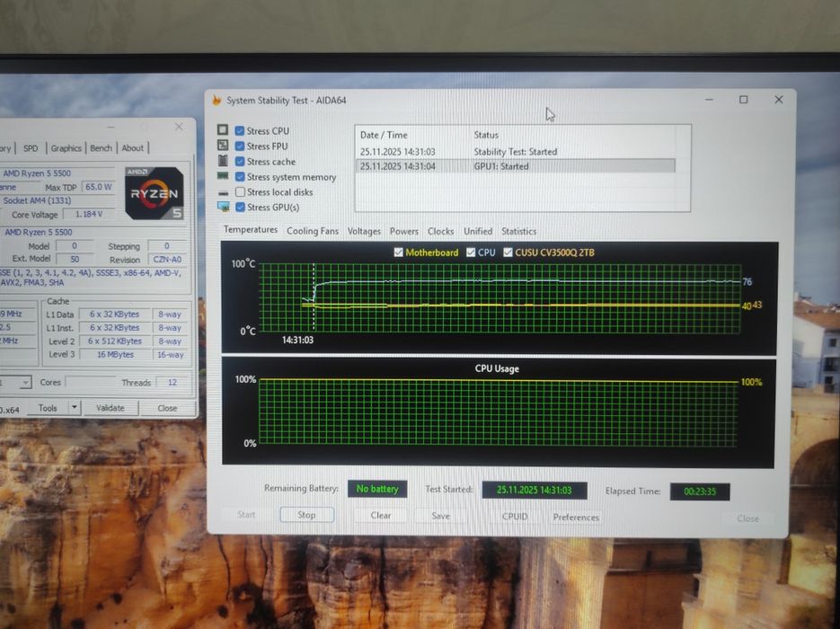Switch to the Cooling Fans tab
Image resolution: width=840 pixels, height=629 pixels.
click(x=313, y=231)
